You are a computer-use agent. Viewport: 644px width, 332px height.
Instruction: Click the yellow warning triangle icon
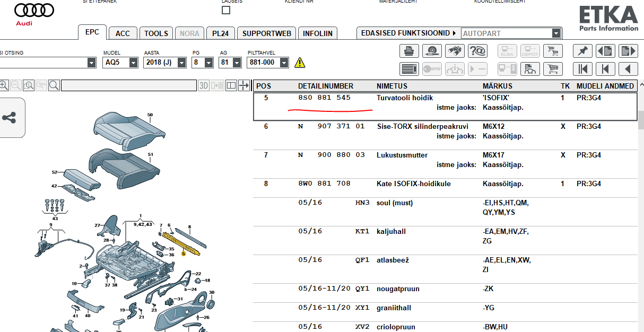coord(300,63)
